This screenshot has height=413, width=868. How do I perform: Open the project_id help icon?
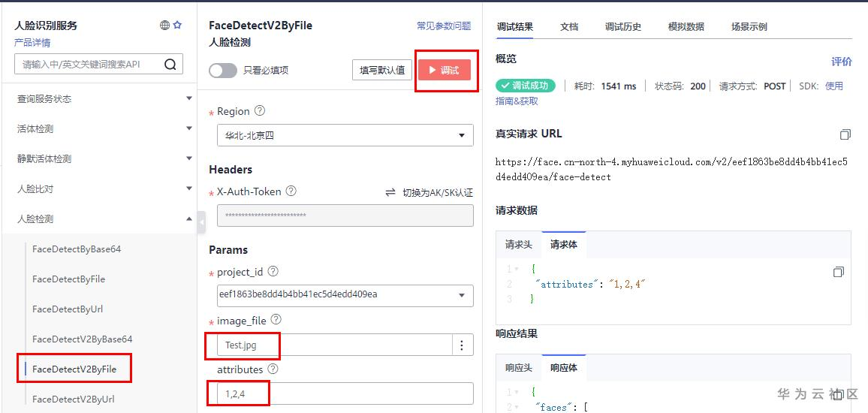coord(273,272)
